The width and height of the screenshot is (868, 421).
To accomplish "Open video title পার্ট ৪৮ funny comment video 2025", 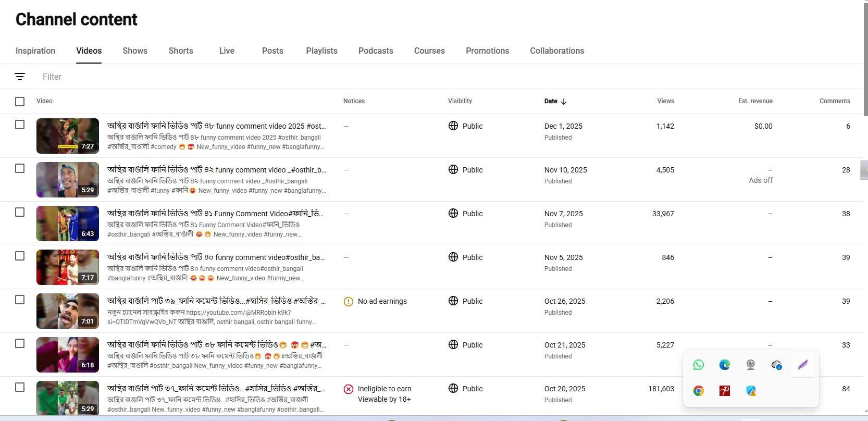I will (216, 126).
